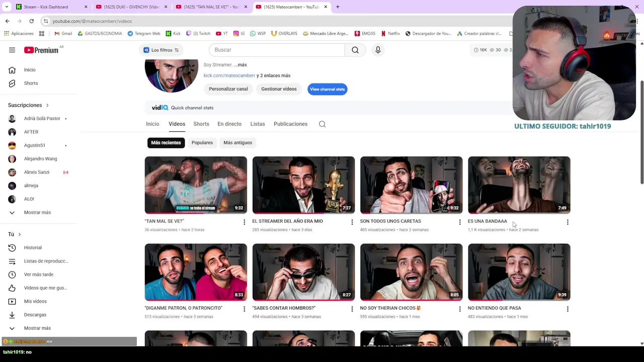Open EL STREAMER DEL AÑO ERA MIO thumbnail

click(303, 185)
